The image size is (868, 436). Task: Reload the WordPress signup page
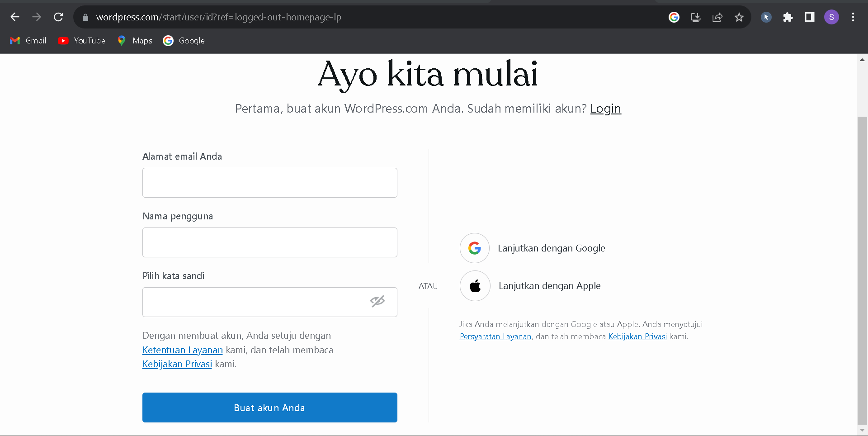(x=58, y=17)
